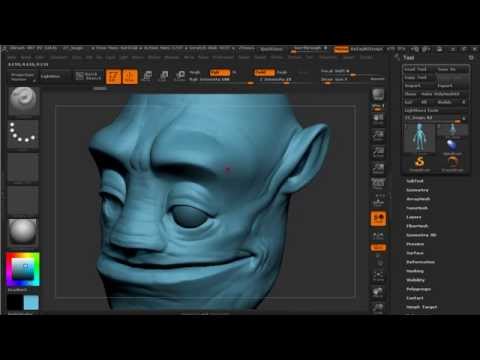Toggle Edit mode button
This screenshot has width=480, height=360.
113,76
